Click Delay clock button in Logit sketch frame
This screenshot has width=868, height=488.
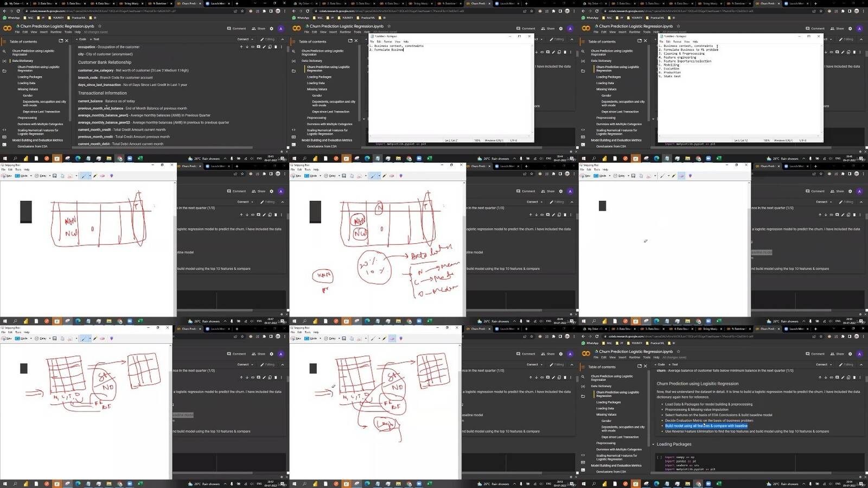[x=330, y=339]
